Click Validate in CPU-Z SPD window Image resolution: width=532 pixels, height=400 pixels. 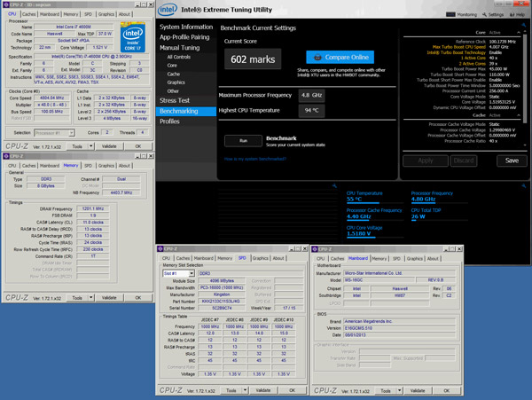coord(263,390)
